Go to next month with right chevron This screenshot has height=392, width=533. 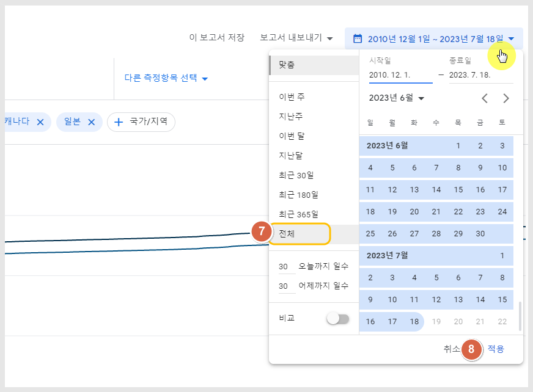click(x=506, y=98)
